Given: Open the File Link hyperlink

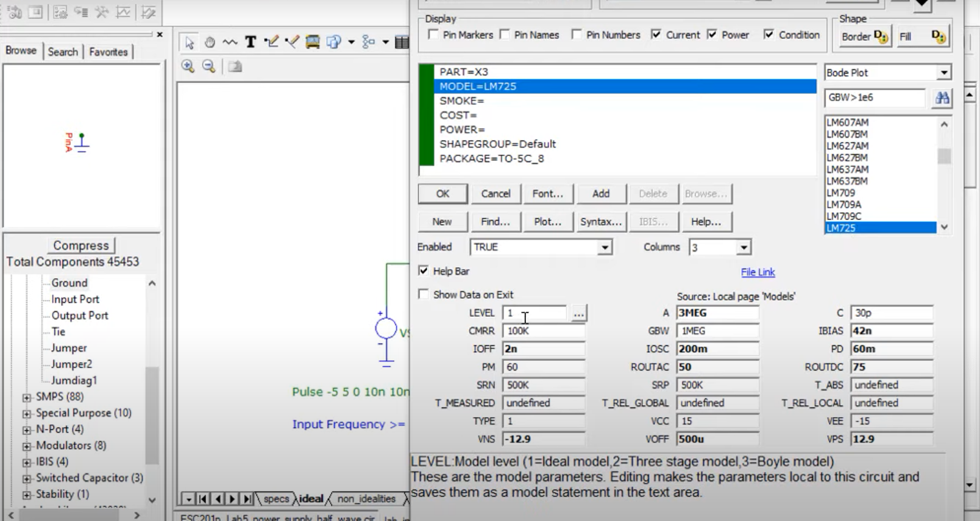Looking at the screenshot, I should (758, 272).
